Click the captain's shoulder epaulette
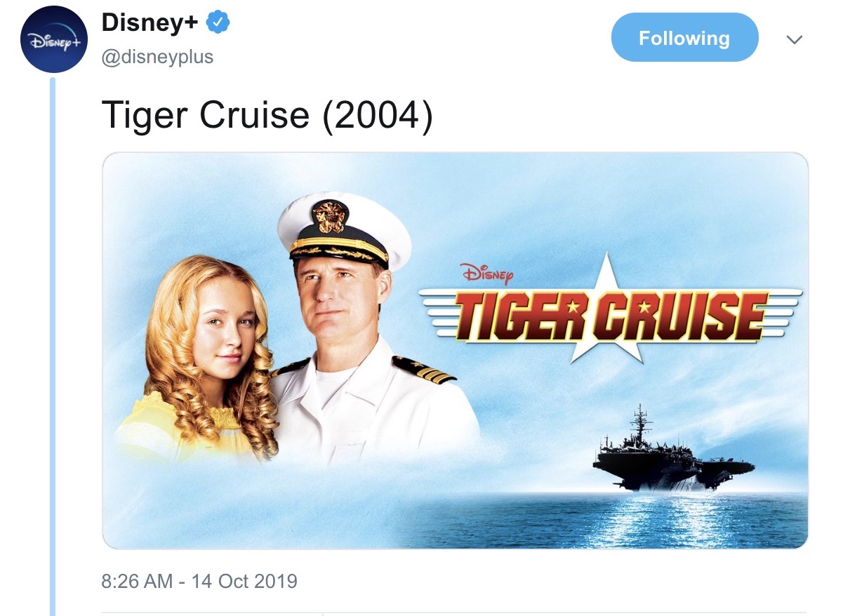850x616 pixels. [x=423, y=368]
